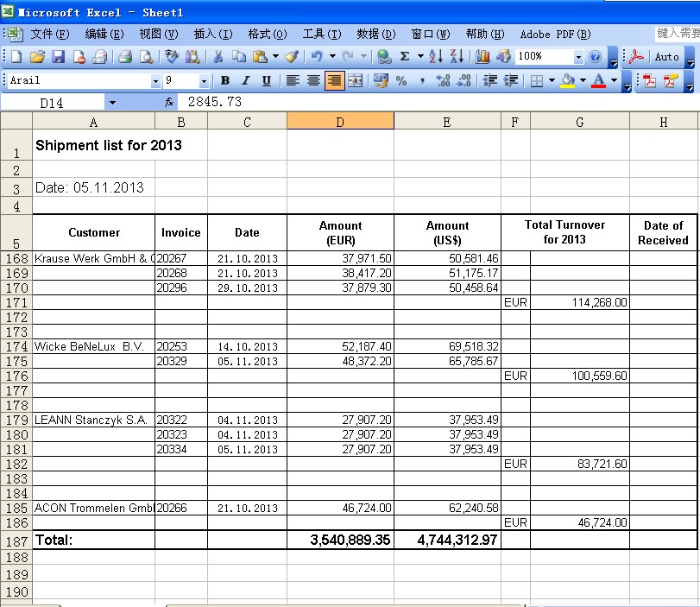Image resolution: width=700 pixels, height=607 pixels.
Task: Apply the yellow Fill Color bucket
Action: tap(567, 81)
